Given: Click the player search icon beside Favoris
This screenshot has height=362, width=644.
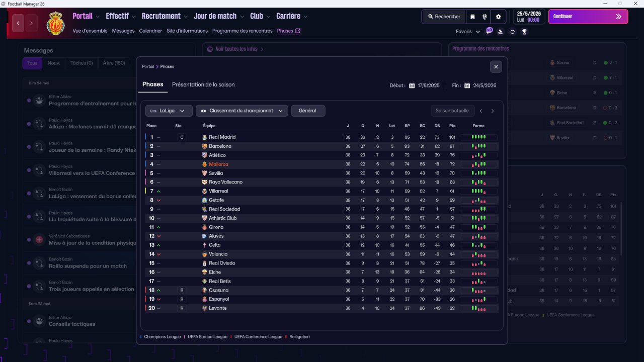Looking at the screenshot, I should point(500,31).
